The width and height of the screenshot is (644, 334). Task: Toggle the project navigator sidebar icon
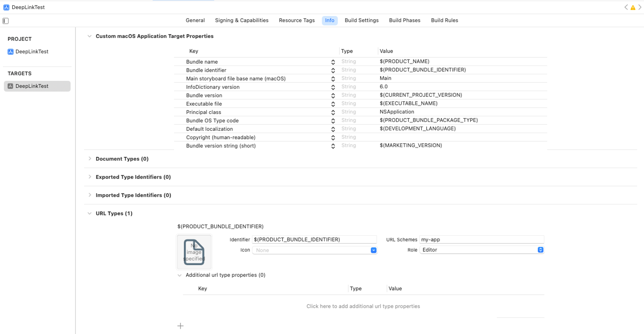point(5,21)
